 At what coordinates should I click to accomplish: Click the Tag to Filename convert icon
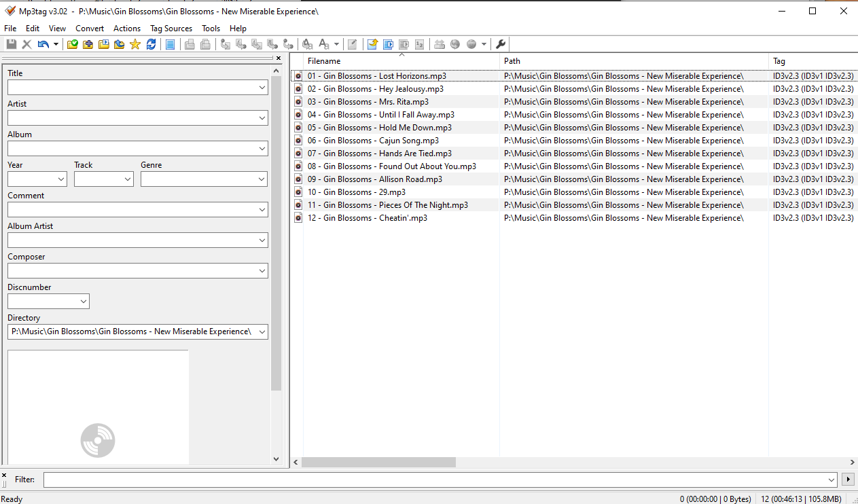226,44
